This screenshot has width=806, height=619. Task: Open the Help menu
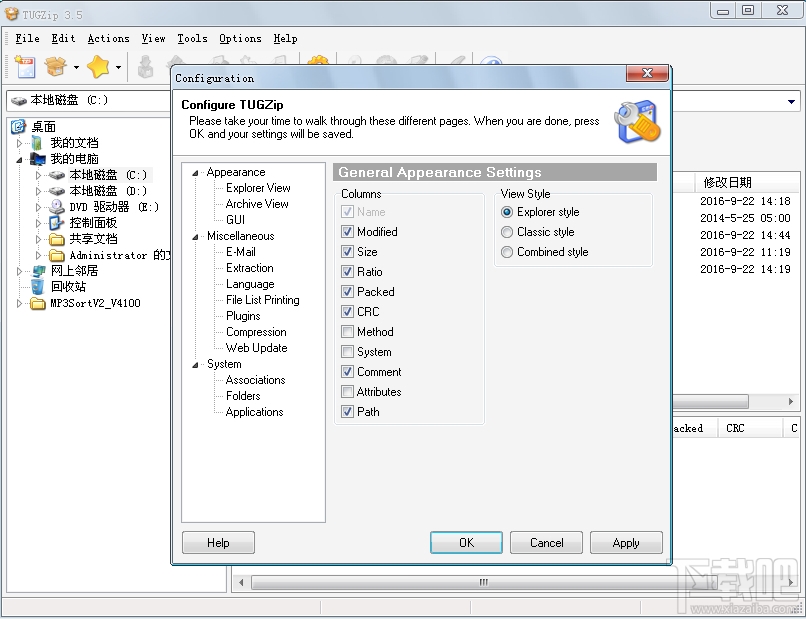[x=285, y=39]
